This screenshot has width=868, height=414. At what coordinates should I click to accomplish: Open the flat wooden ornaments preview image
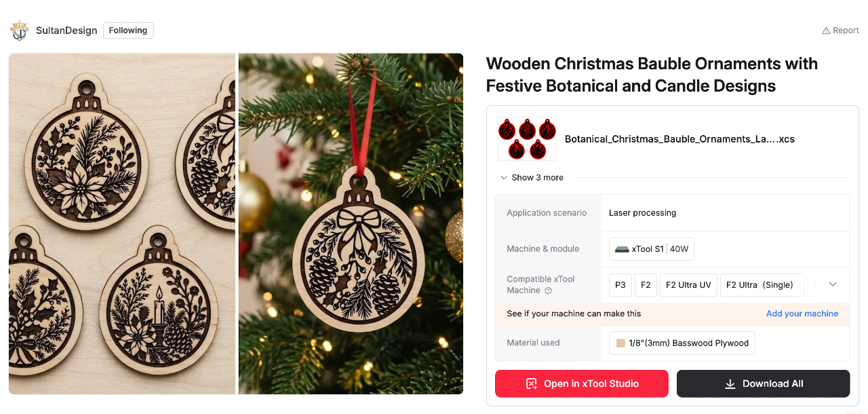pos(122,224)
